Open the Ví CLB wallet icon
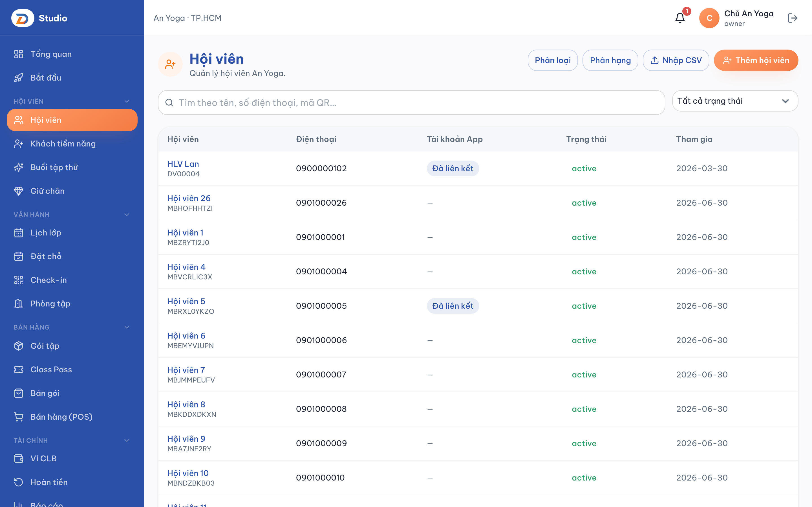Image resolution: width=812 pixels, height=507 pixels. pos(19,458)
